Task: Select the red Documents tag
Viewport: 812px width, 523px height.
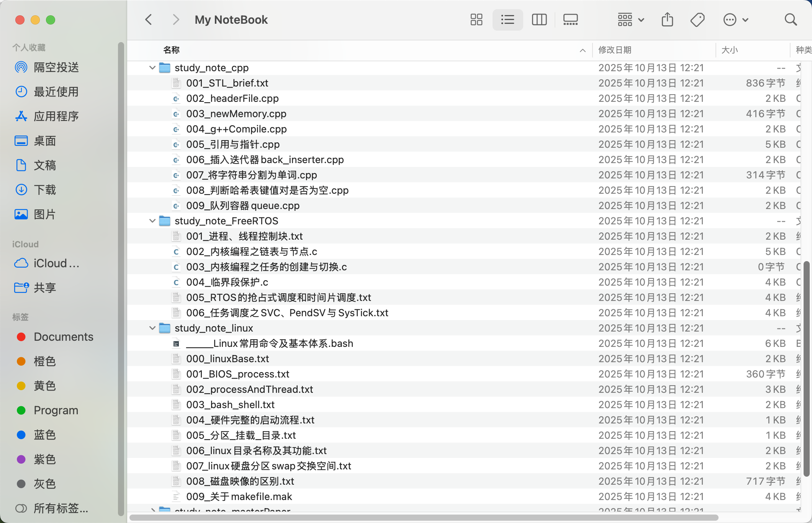Action: pos(63,337)
